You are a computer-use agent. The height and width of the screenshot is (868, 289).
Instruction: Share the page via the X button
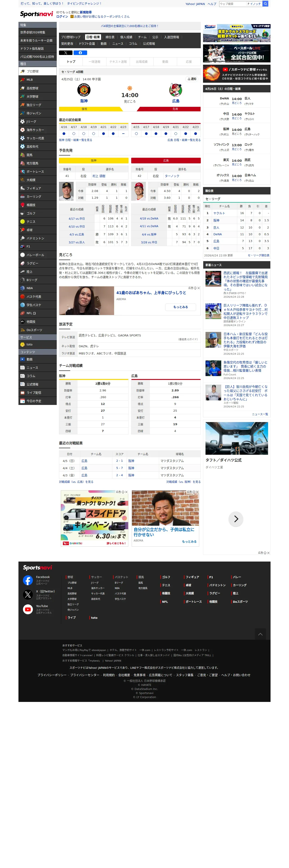pos(65,53)
